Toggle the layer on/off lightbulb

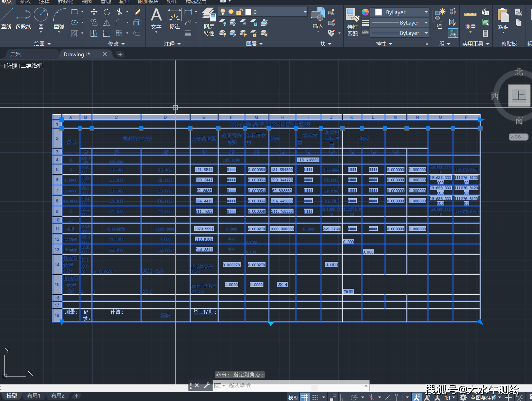coord(223,12)
